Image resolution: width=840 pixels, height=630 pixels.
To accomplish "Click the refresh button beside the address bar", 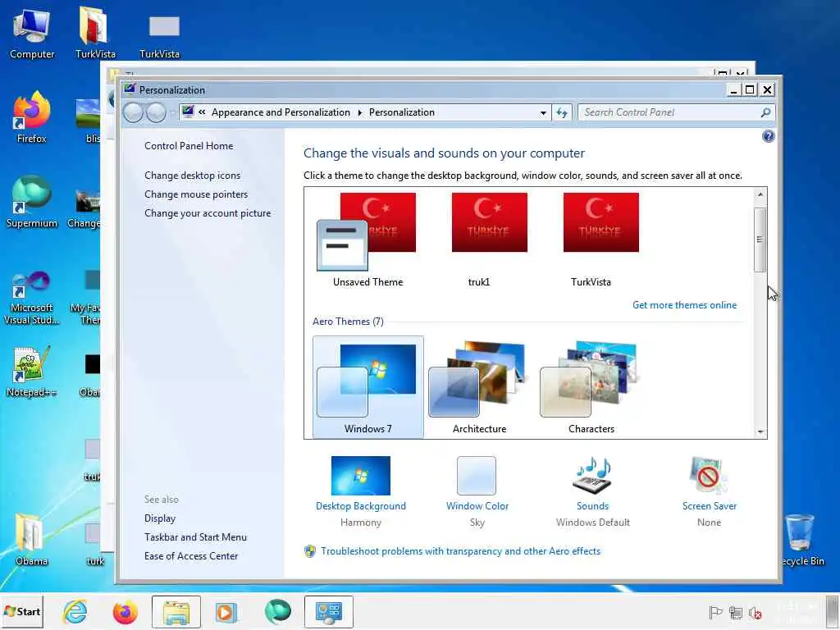I will (x=561, y=112).
